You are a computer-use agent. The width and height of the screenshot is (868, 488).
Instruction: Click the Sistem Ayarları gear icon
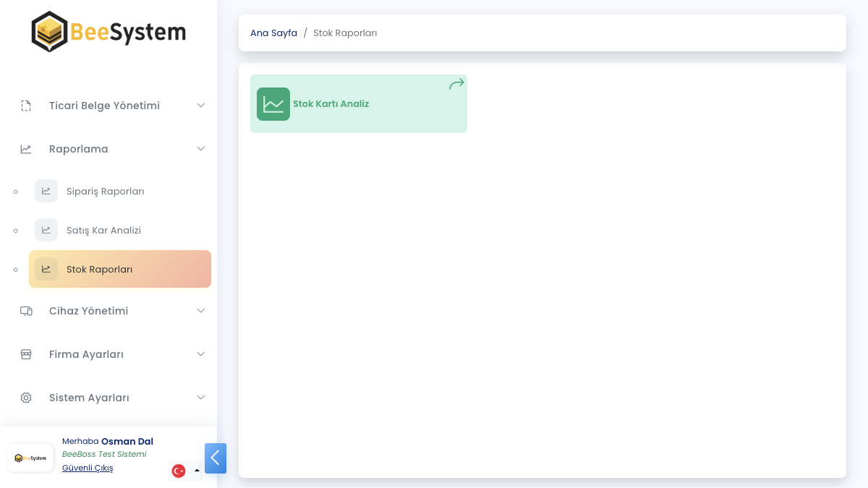click(26, 398)
